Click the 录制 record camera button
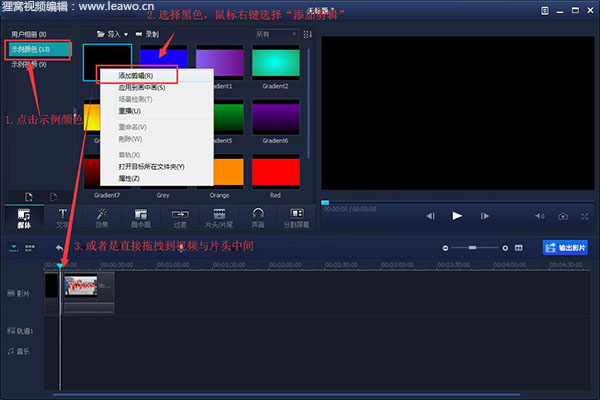This screenshot has width=600, height=400. pos(147,34)
